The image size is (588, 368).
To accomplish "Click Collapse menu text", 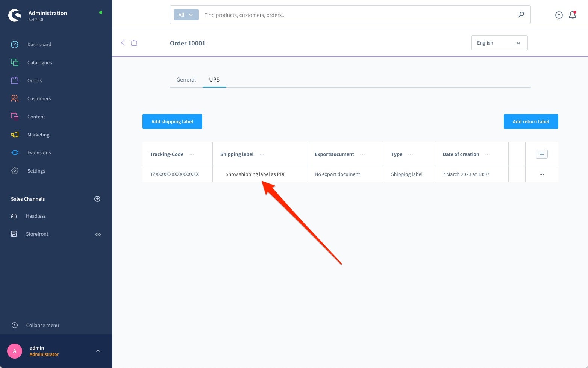I will [x=42, y=325].
